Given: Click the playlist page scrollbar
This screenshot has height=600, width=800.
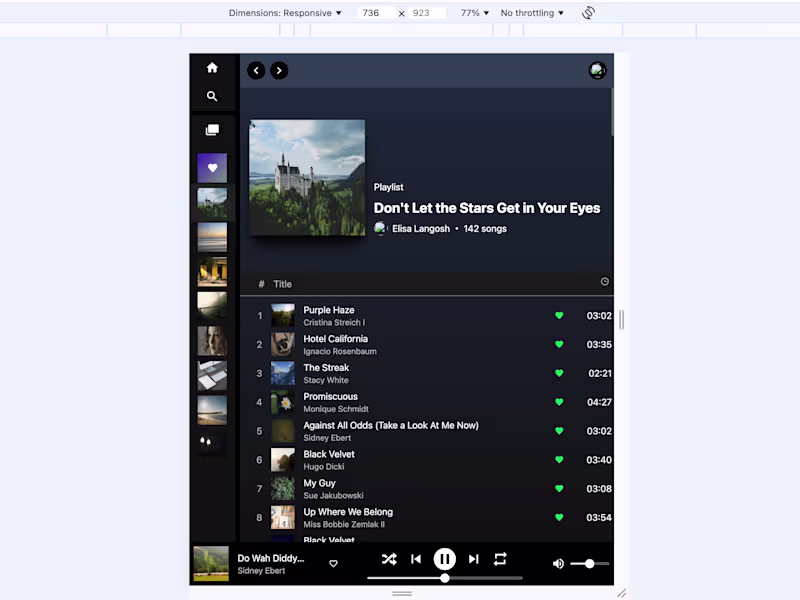Looking at the screenshot, I should pos(612,112).
